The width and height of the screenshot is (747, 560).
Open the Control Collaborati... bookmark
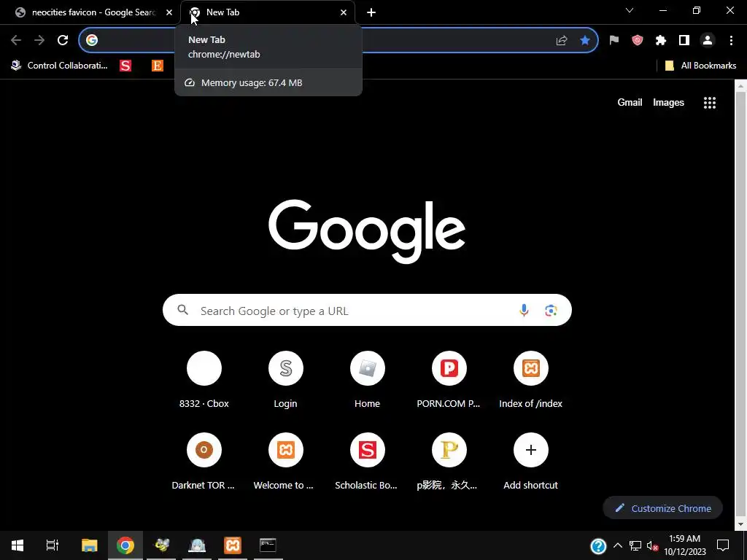coord(59,66)
